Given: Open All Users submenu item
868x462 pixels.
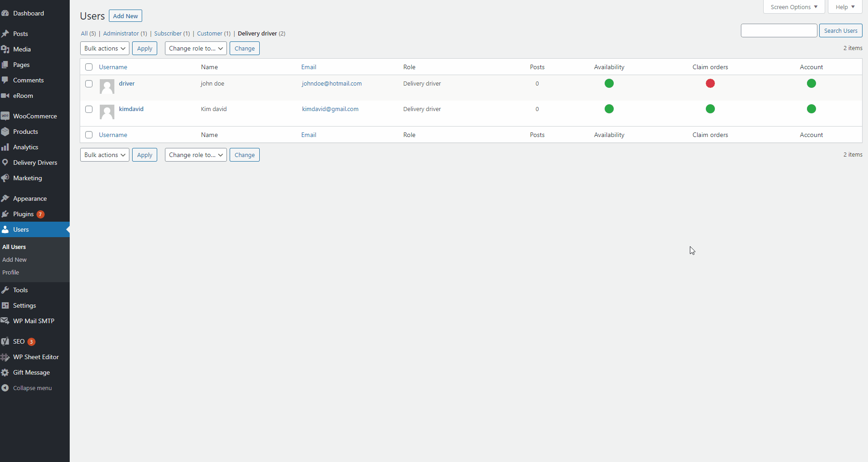Looking at the screenshot, I should pyautogui.click(x=14, y=247).
